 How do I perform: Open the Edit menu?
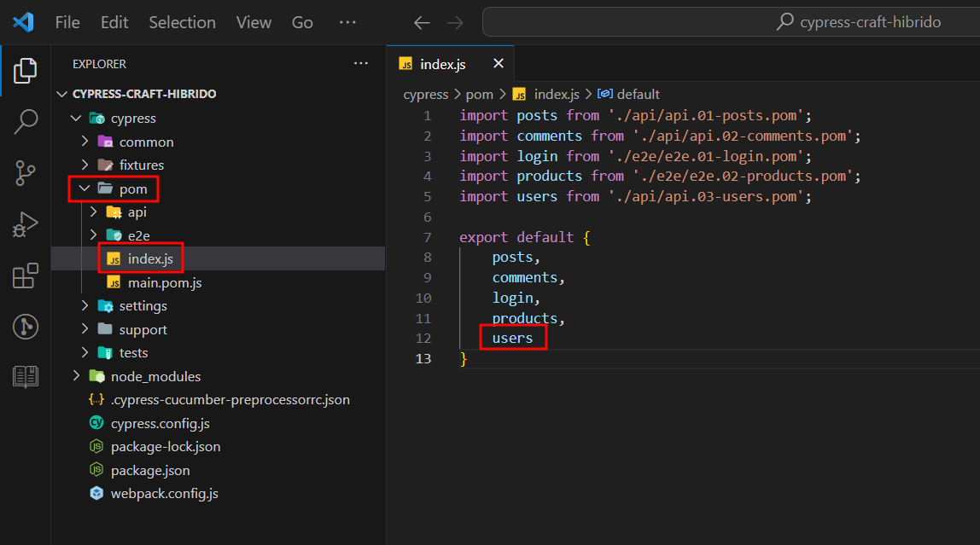[x=114, y=22]
